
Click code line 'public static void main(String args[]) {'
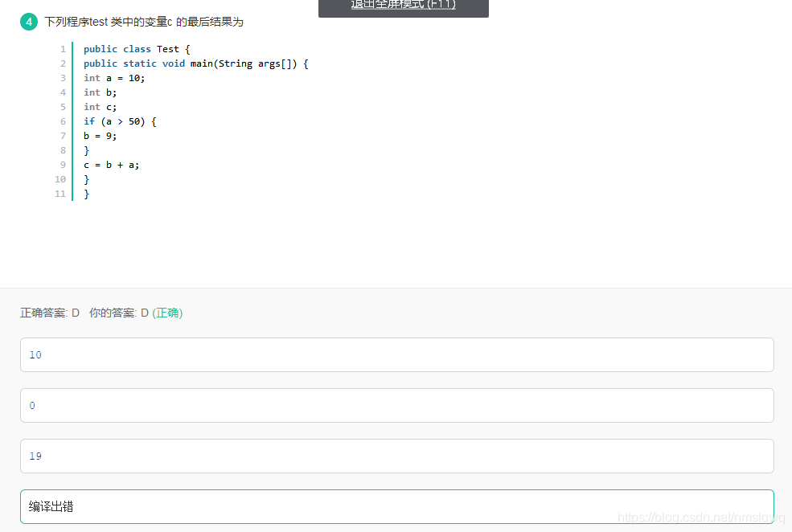(196, 63)
